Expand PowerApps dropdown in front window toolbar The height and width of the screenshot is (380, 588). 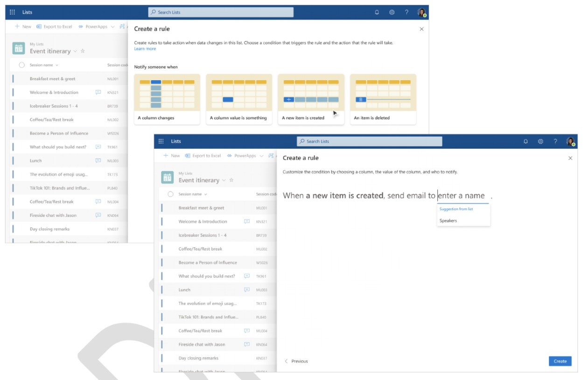261,156
